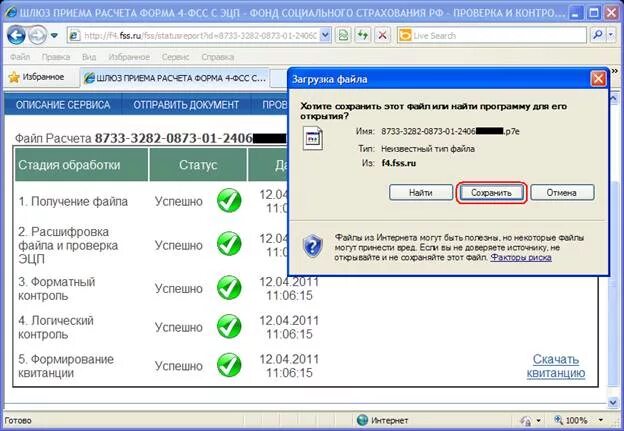The height and width of the screenshot is (431, 624).
Task: Click the Найти button in dialog
Action: [x=421, y=193]
